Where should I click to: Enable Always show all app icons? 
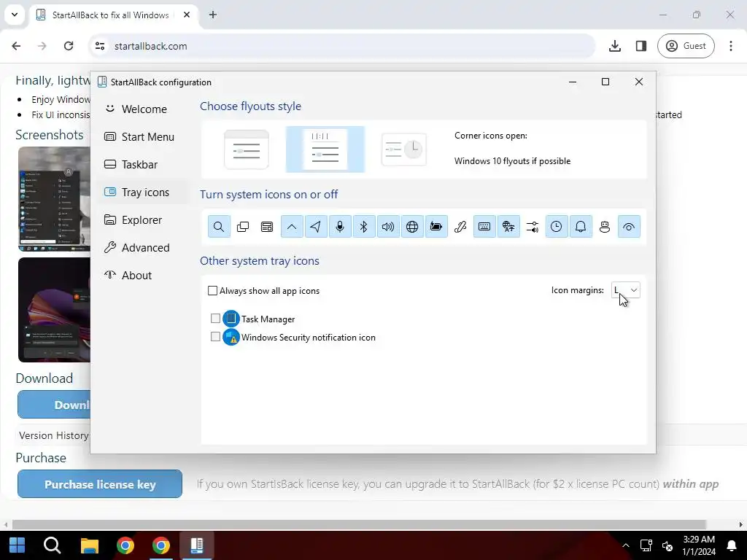tap(213, 290)
